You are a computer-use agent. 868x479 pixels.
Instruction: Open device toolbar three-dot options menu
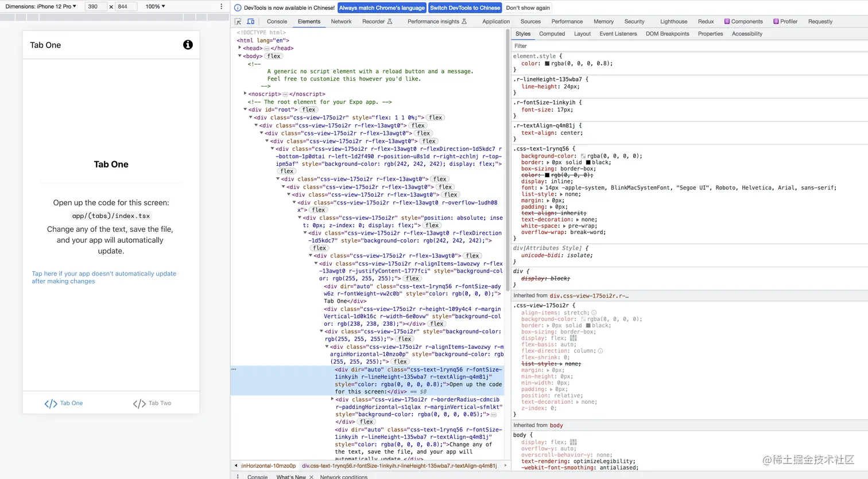222,6
